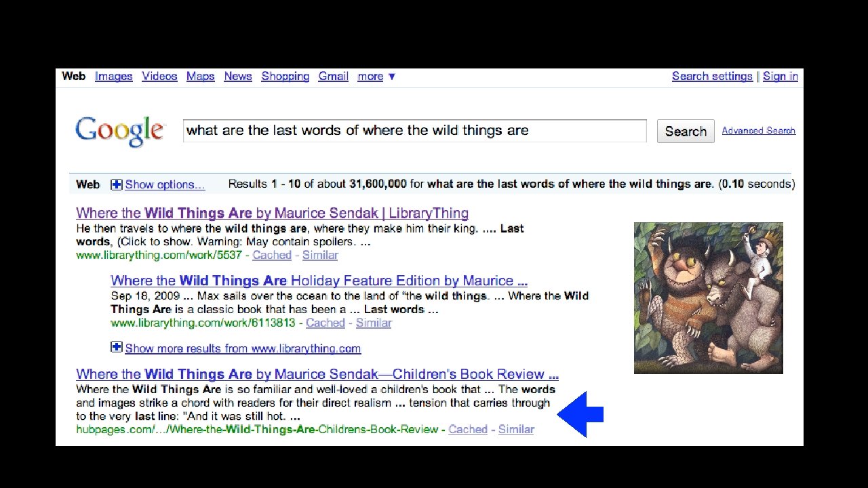The height and width of the screenshot is (488, 868).
Task: Open the Children's Book Review result title
Action: click(317, 374)
